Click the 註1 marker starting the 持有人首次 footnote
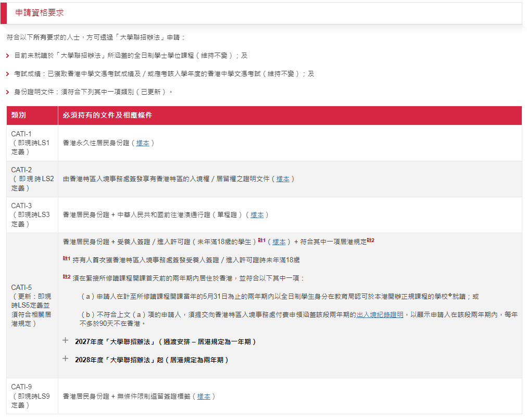527x420 pixels. click(x=66, y=258)
